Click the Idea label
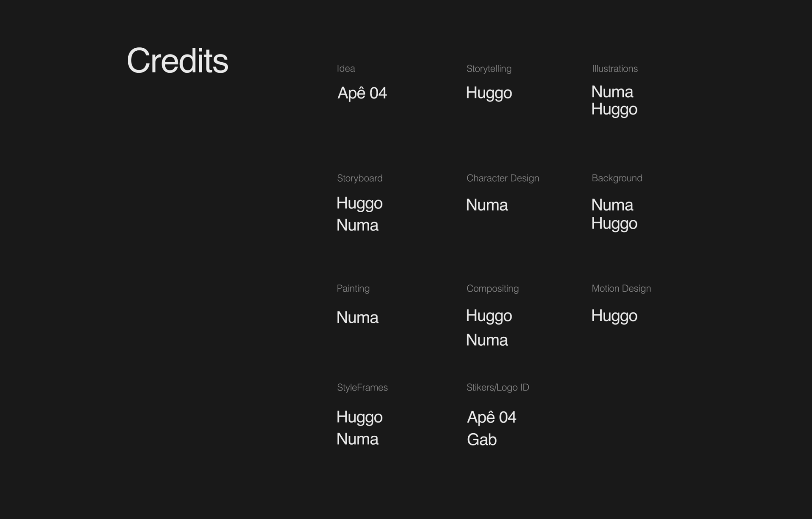The width and height of the screenshot is (812, 519). pyautogui.click(x=346, y=68)
